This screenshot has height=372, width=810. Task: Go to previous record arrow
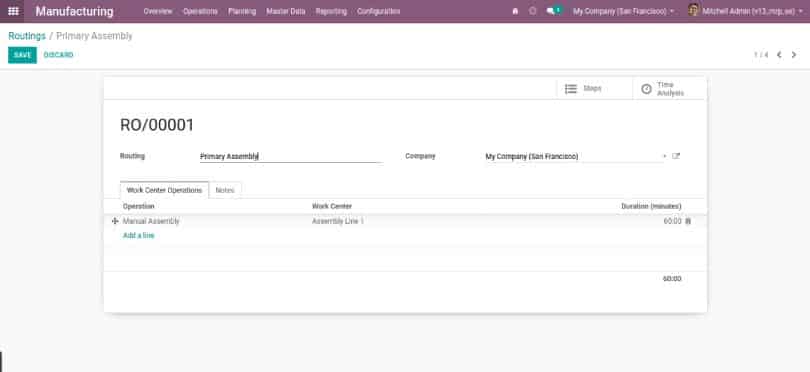pyautogui.click(x=779, y=55)
